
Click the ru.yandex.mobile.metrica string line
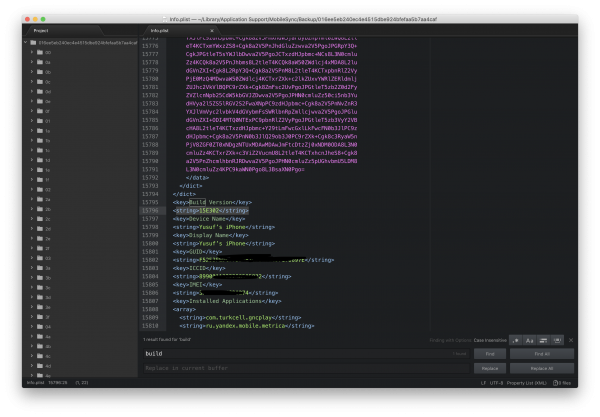[247, 326]
